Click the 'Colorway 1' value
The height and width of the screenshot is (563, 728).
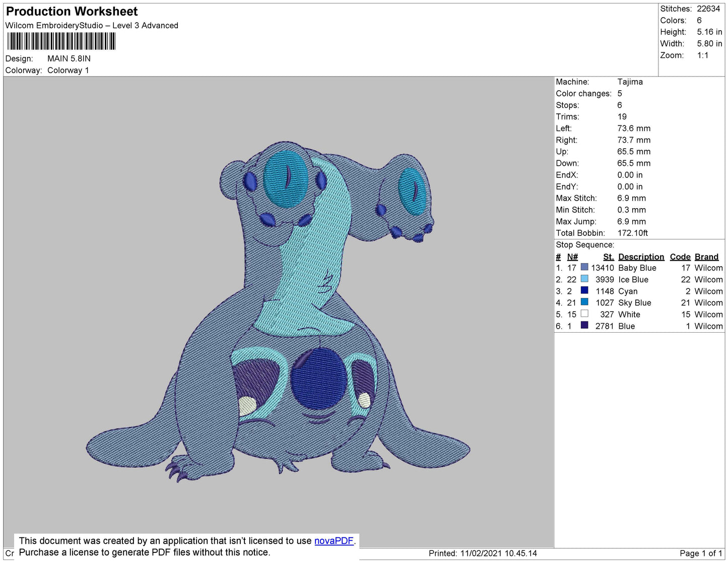(68, 71)
